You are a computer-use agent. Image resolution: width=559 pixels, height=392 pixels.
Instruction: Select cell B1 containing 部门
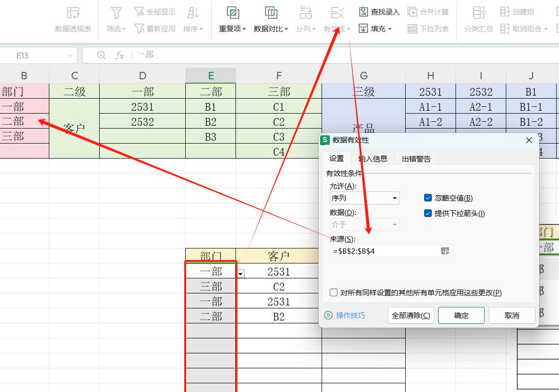tap(24, 91)
